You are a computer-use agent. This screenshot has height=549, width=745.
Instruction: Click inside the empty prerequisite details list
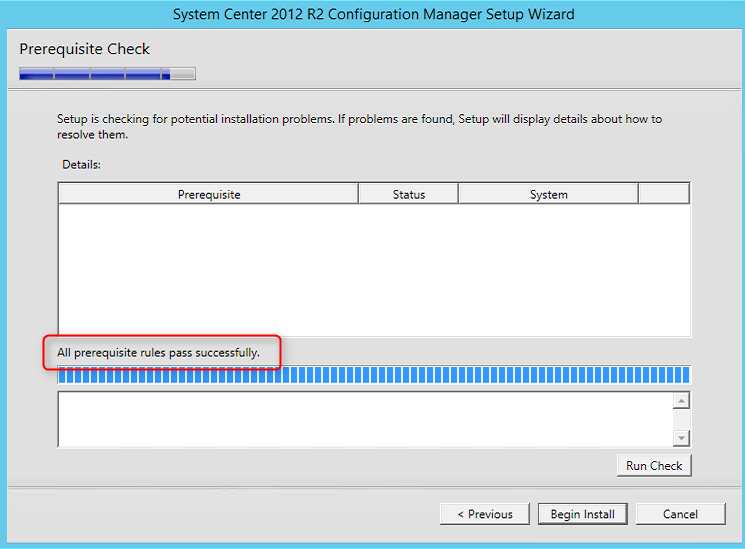tap(374, 270)
